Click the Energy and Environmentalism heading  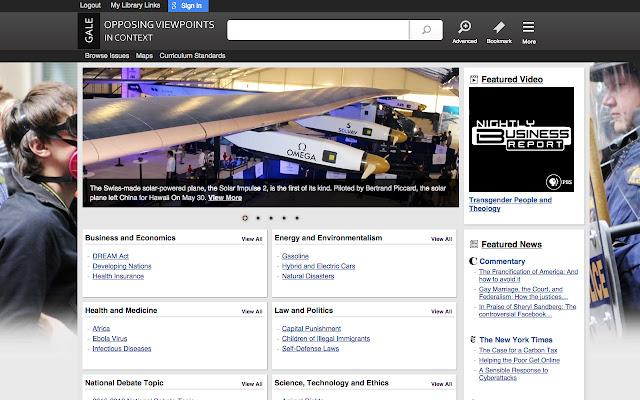click(328, 238)
